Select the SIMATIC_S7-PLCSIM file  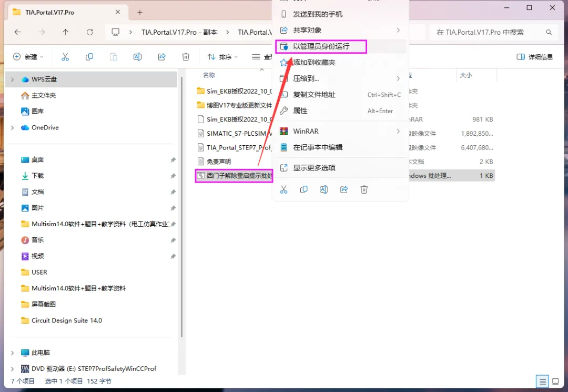click(x=235, y=133)
